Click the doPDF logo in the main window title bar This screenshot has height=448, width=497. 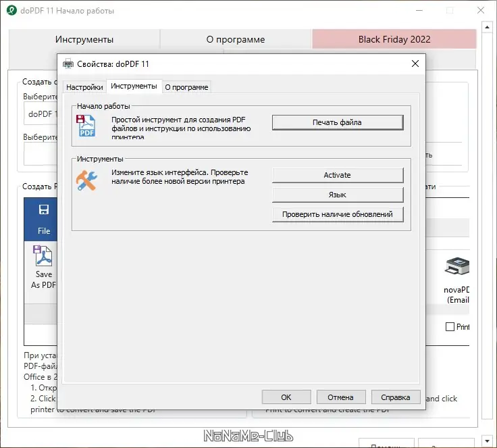tap(11, 10)
